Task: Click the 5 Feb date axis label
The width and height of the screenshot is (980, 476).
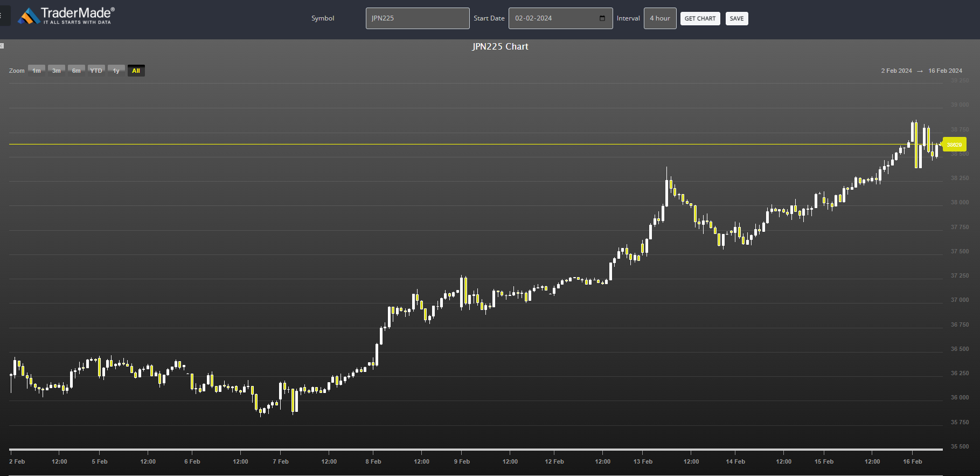Action: [100, 461]
